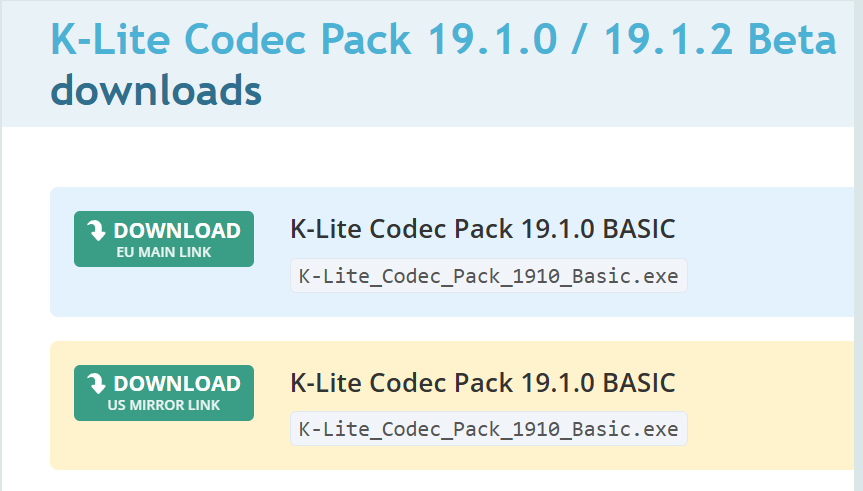Click the download arrow icon on US mirror button

tap(96, 384)
